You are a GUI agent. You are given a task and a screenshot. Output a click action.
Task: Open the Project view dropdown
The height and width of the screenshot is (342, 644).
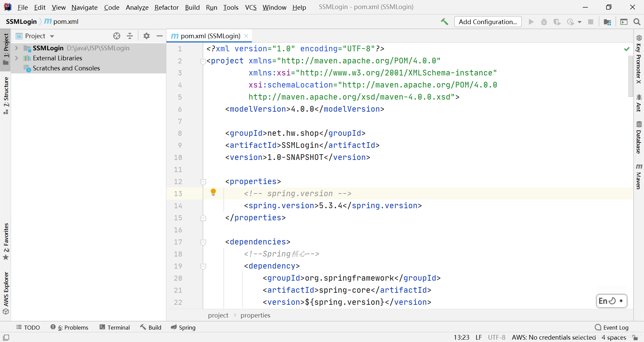pos(52,36)
